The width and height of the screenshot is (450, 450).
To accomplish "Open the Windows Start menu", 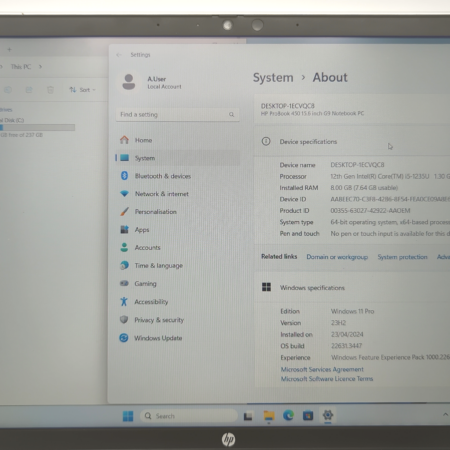I will click(x=128, y=416).
